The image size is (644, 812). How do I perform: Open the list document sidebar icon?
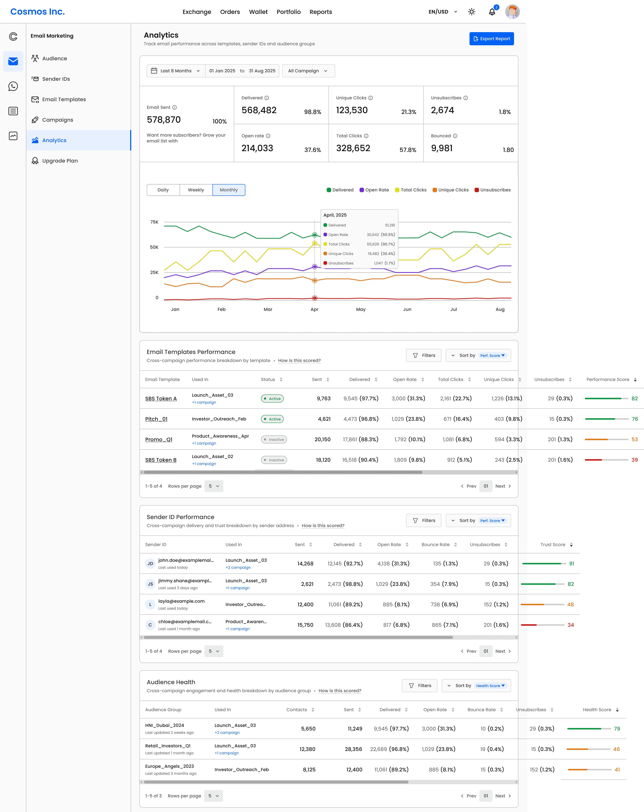[x=13, y=111]
